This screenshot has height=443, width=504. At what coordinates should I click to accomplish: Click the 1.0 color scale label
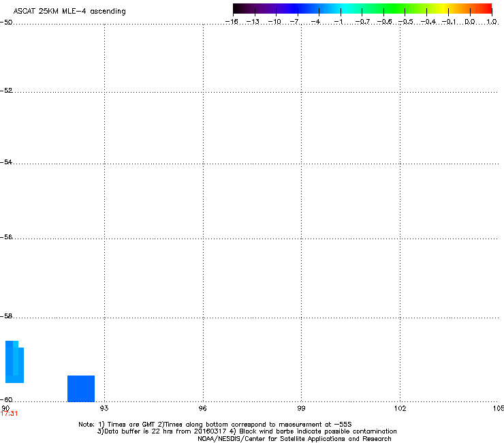492,22
